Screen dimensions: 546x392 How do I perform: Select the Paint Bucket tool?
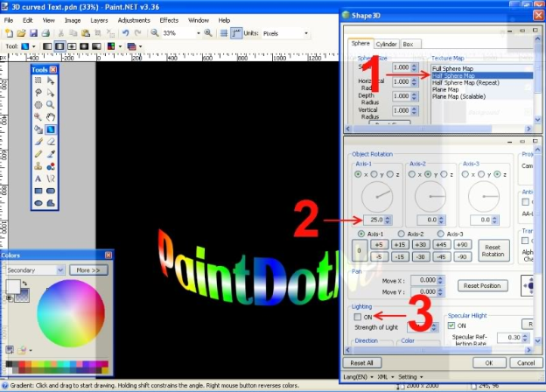coord(38,129)
